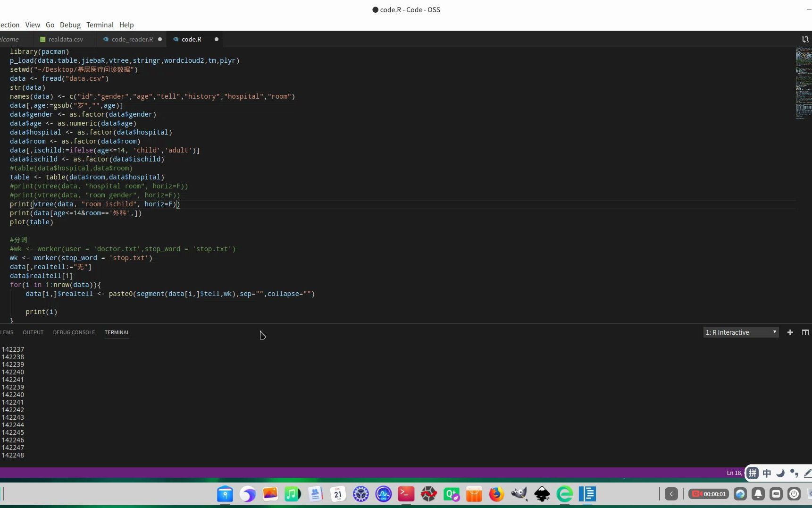Open the red-grey polyhedron app in dock

click(x=429, y=494)
